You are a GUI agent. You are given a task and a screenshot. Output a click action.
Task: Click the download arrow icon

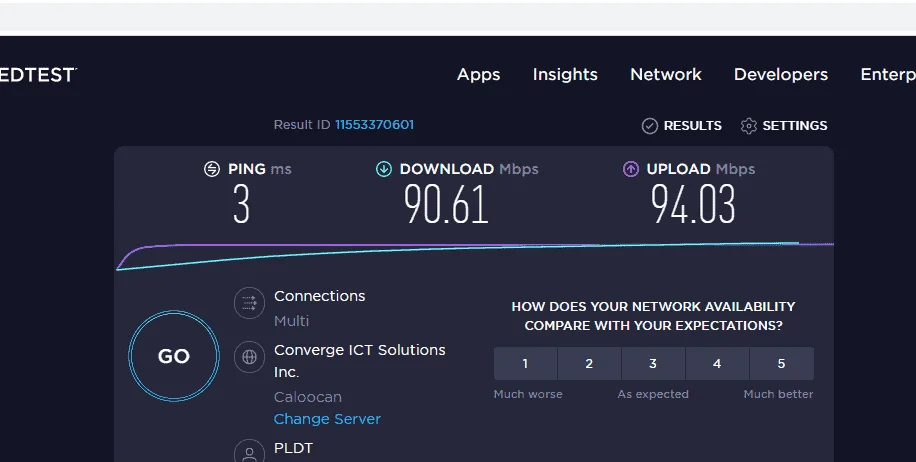coord(384,169)
